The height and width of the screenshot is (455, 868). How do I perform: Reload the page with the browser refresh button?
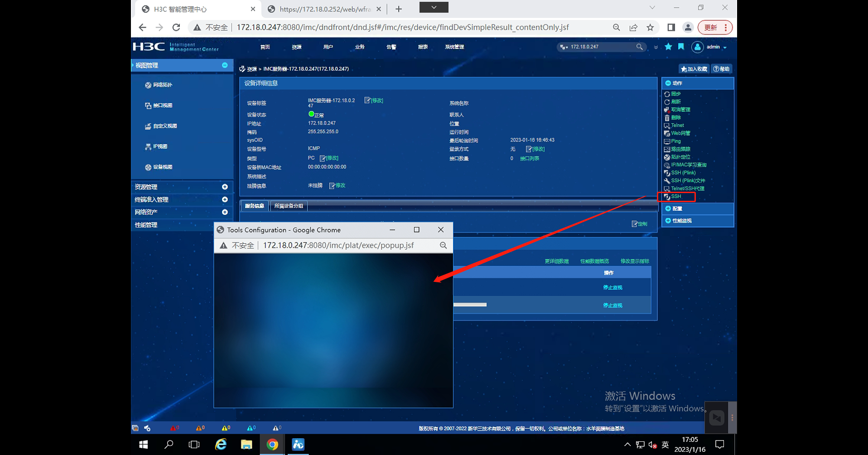[176, 27]
